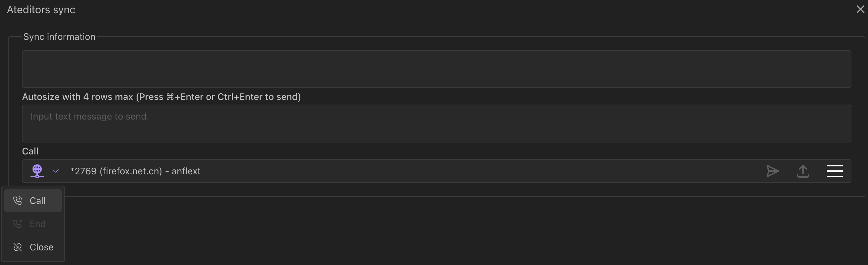Click the *2769 call target field
868x265 pixels.
[x=404, y=171]
